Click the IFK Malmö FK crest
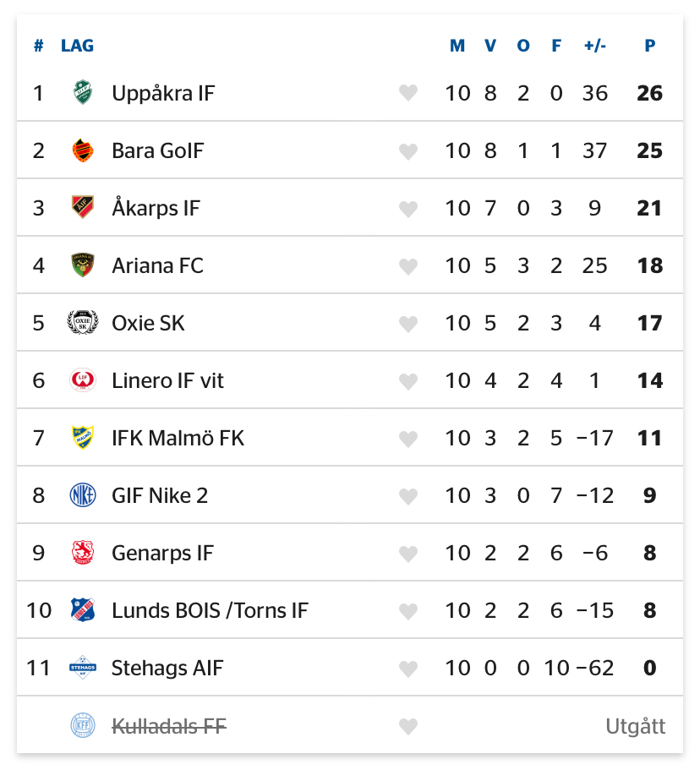The image size is (700, 770). (82, 438)
